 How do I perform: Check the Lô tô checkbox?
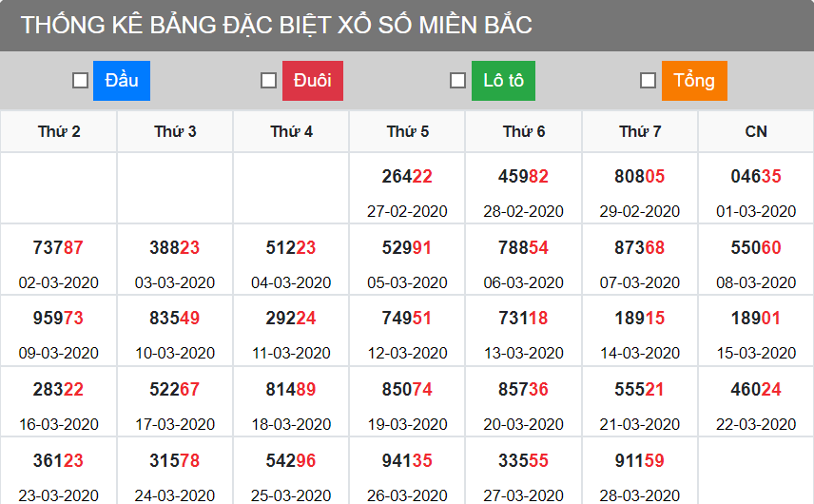click(x=457, y=81)
